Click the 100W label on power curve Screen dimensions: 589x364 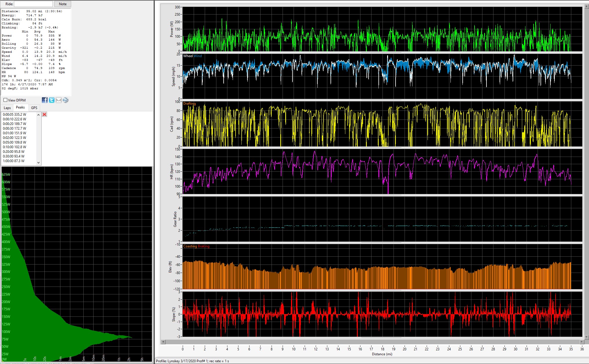6,332
